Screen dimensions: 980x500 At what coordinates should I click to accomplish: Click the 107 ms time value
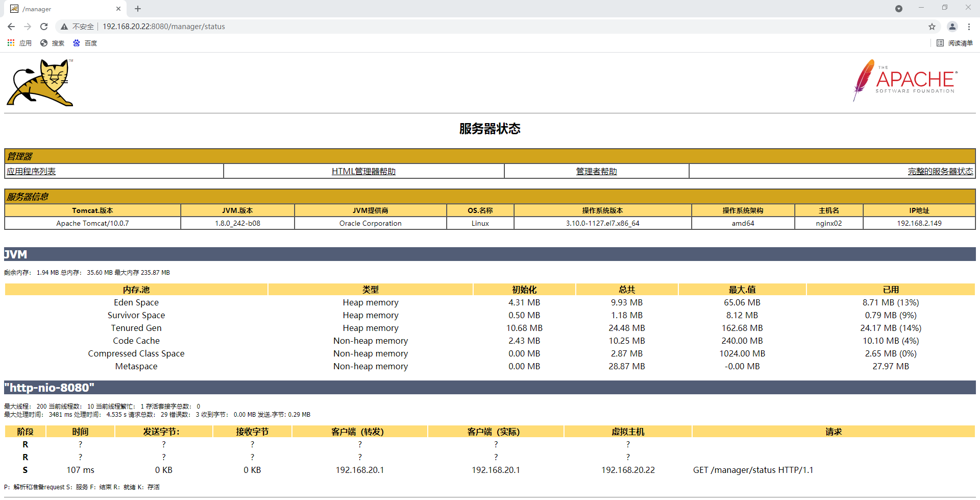(80, 470)
